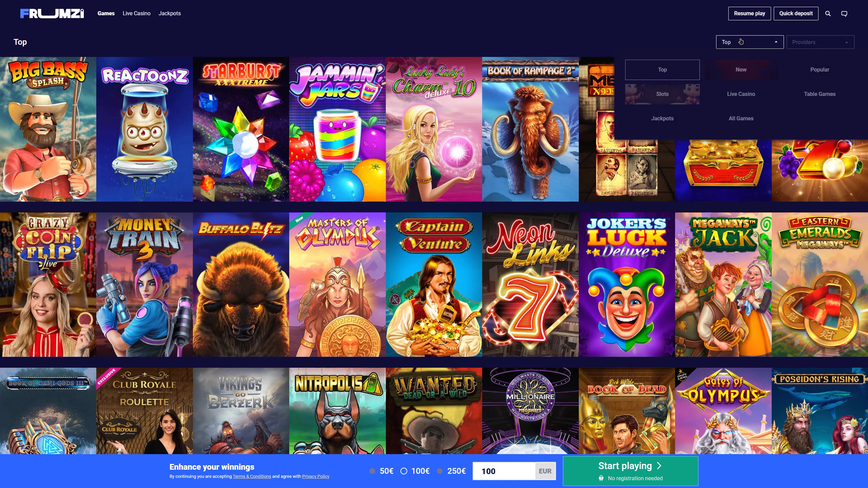Select the 50€ deposit amount option
The width and height of the screenshot is (868, 488).
pyautogui.click(x=382, y=471)
